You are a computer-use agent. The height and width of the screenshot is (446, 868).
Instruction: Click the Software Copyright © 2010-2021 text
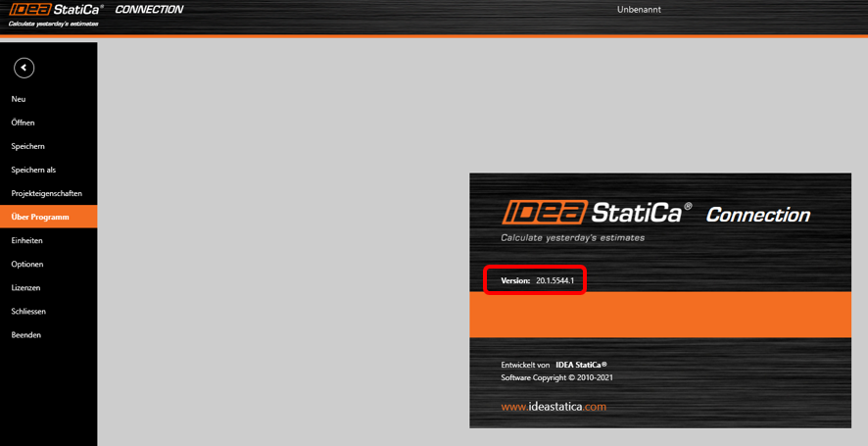[x=556, y=377]
